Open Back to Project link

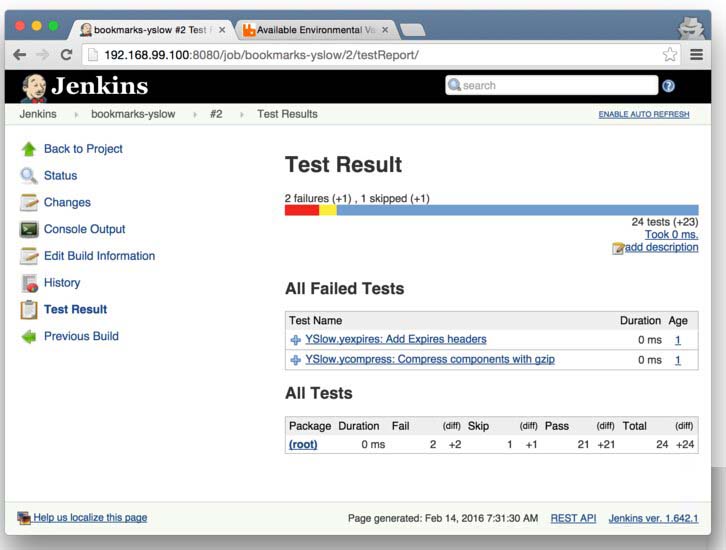click(x=83, y=149)
